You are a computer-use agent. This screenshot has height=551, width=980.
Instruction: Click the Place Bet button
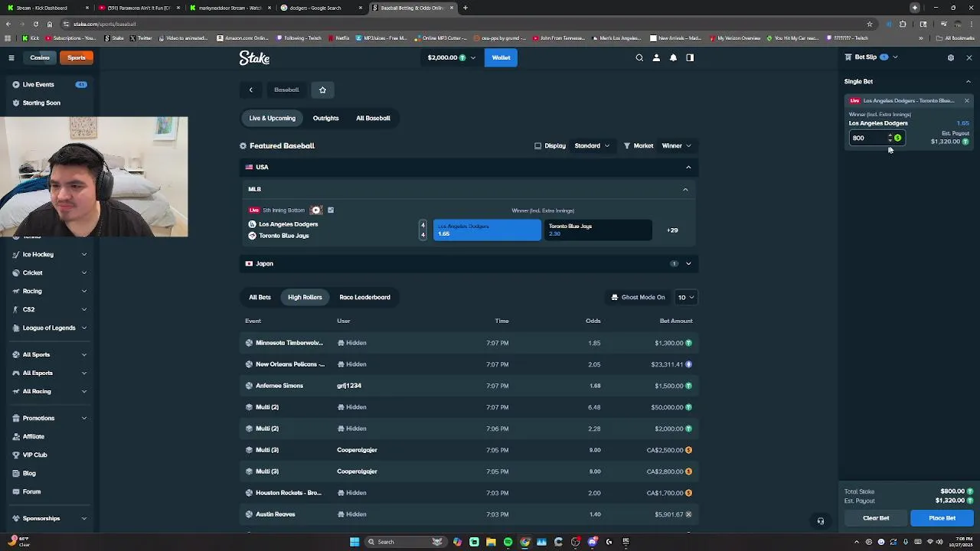click(942, 518)
